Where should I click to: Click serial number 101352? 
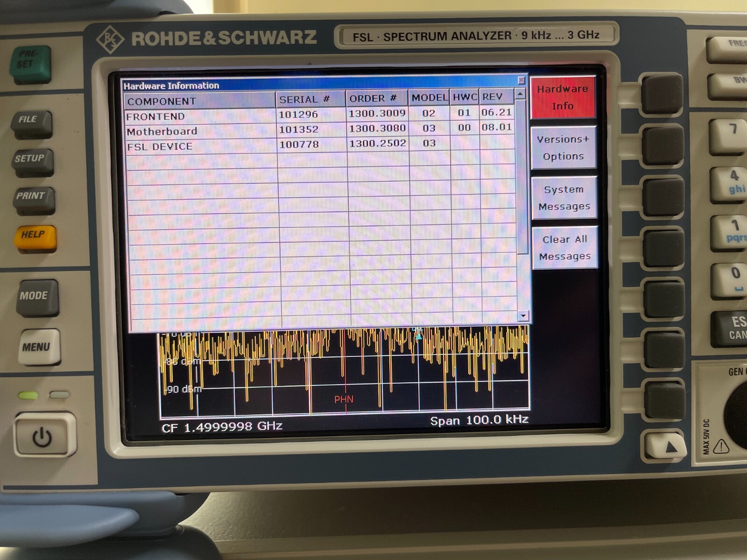[x=298, y=129]
